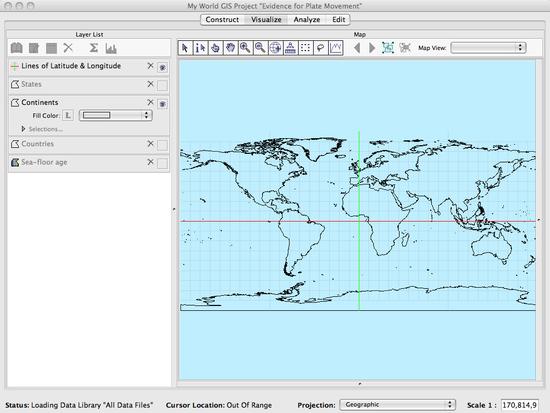Viewport: 550px width, 413px height.
Task: Select the profile graph line tool
Action: pyautogui.click(x=336, y=48)
